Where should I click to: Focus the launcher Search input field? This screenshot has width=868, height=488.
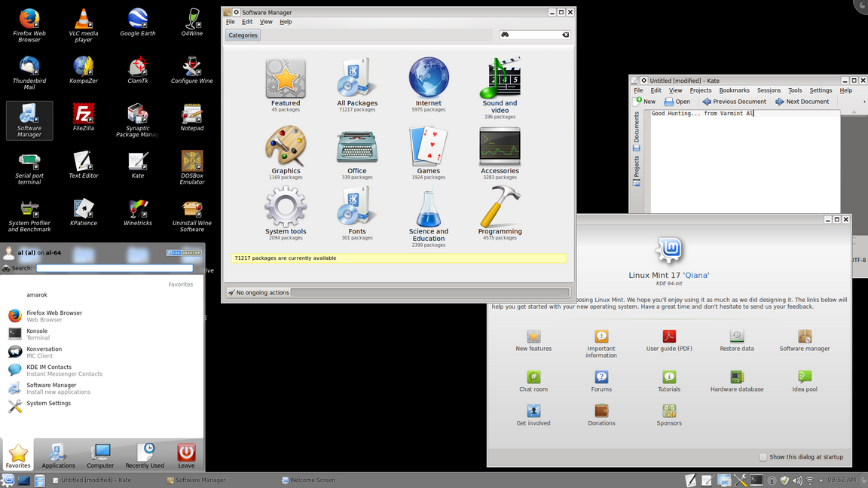[115, 268]
